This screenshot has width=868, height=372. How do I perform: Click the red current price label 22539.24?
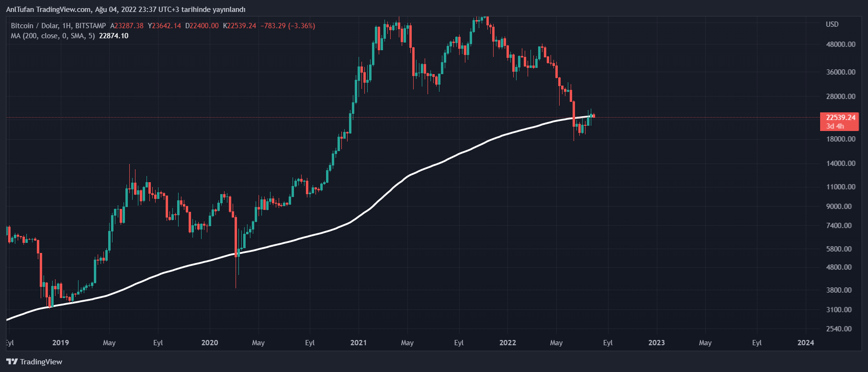840,118
